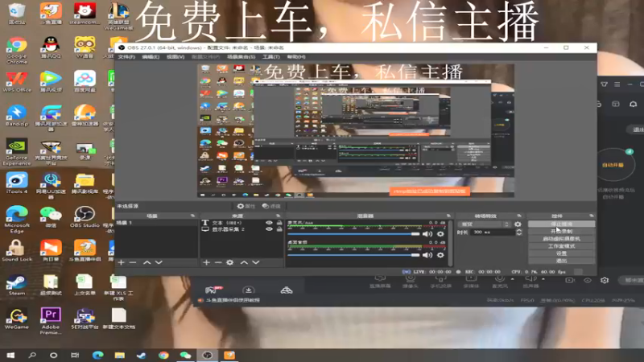Open Douyu hamburger menu icon
This screenshot has width=644, height=362.
click(617, 84)
